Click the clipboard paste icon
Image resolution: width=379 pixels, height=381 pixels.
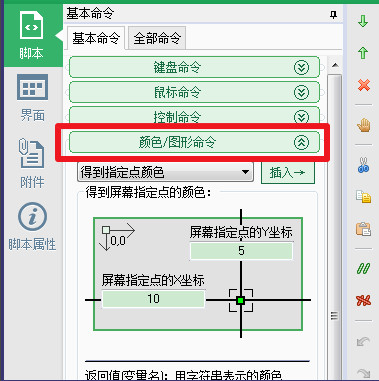[363, 229]
